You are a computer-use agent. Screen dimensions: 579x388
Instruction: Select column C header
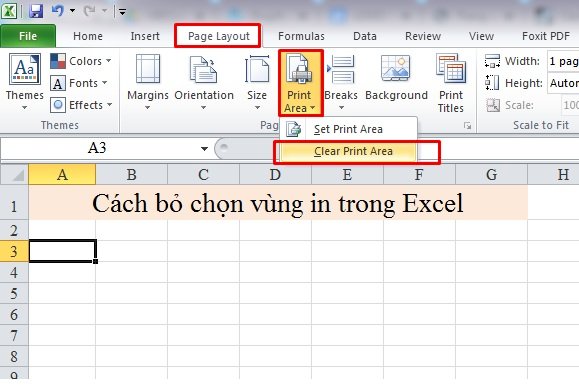pos(203,174)
